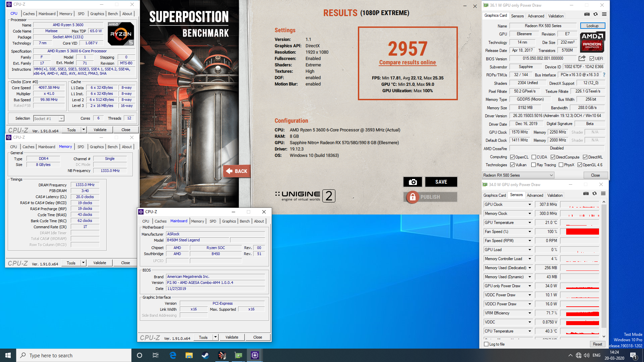
Task: Open File Explorer from taskbar
Action: (189, 355)
